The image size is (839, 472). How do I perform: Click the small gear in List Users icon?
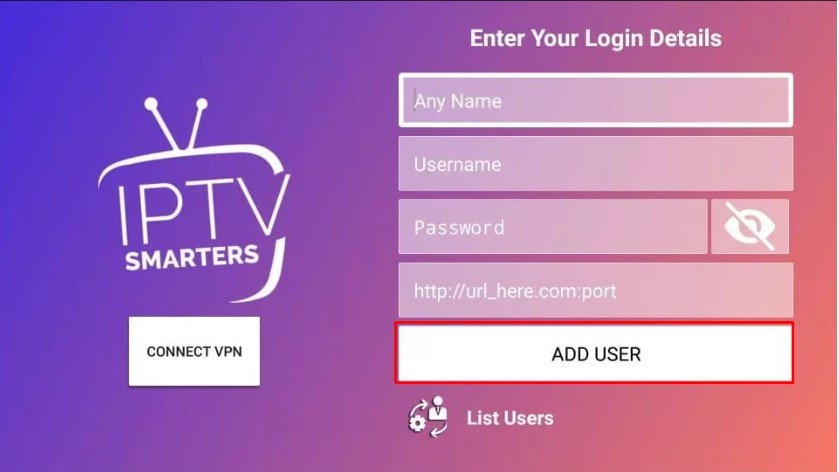(417, 423)
